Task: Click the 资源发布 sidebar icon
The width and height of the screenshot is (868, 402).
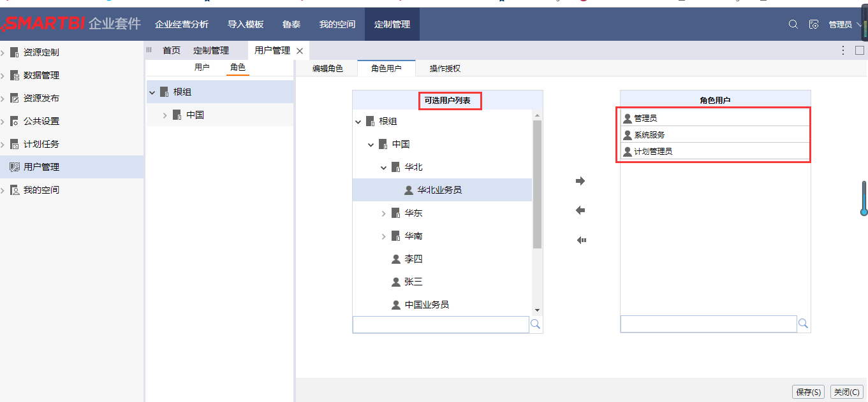Action: 15,98
